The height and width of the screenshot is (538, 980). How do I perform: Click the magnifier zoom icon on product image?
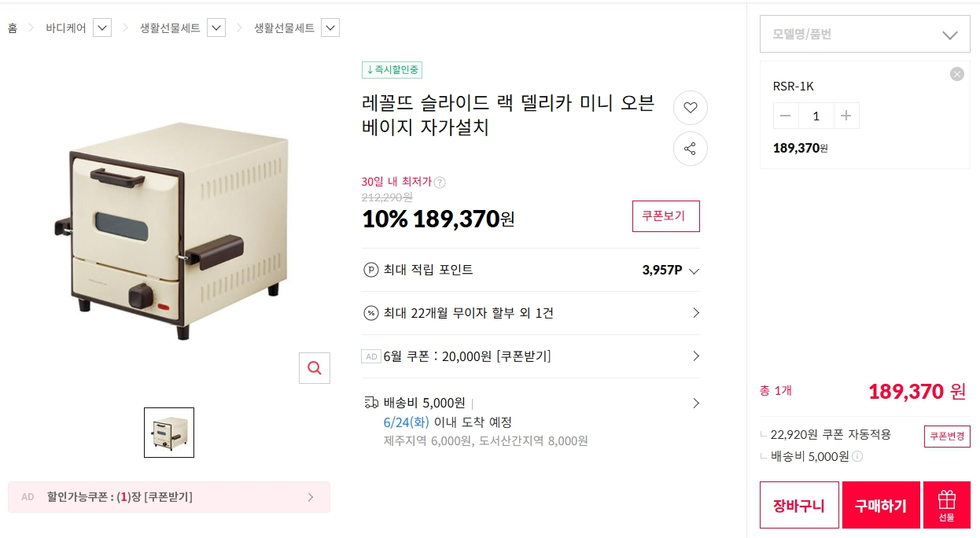pos(314,367)
